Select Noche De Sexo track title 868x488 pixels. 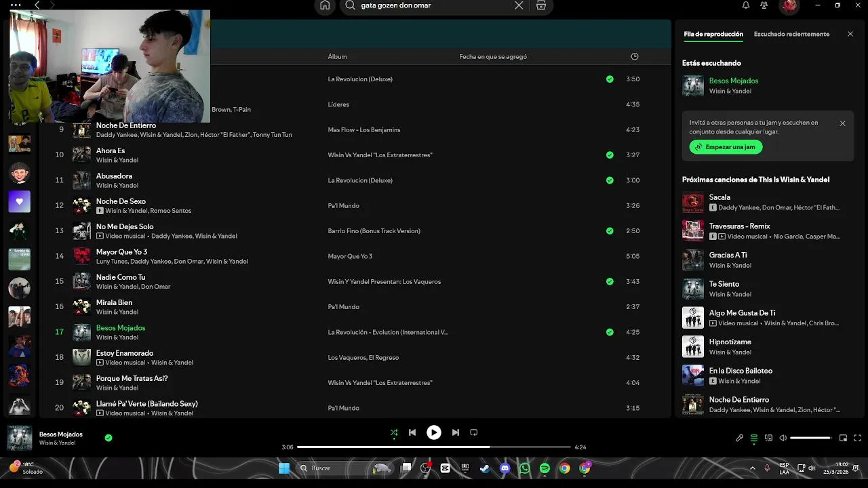pos(121,201)
